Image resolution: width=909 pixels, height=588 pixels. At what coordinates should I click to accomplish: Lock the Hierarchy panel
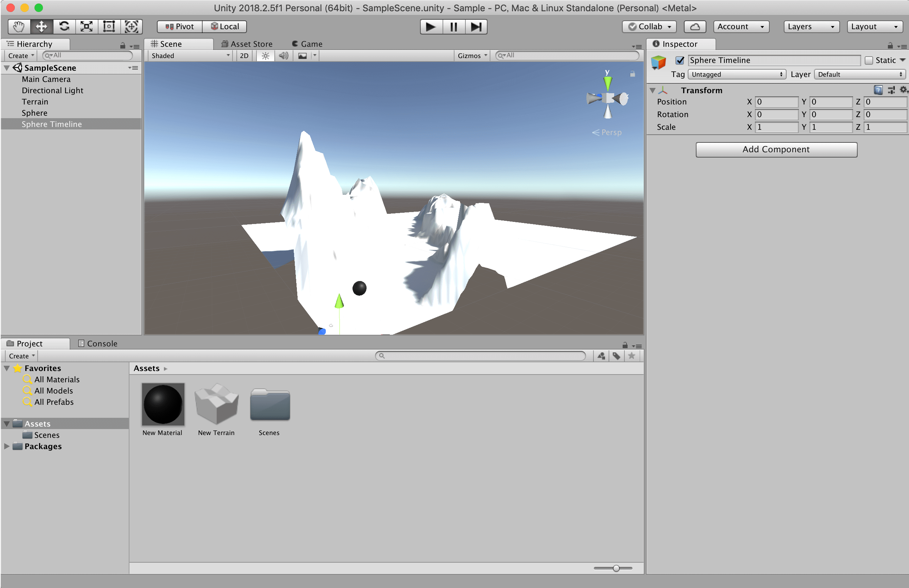click(123, 46)
